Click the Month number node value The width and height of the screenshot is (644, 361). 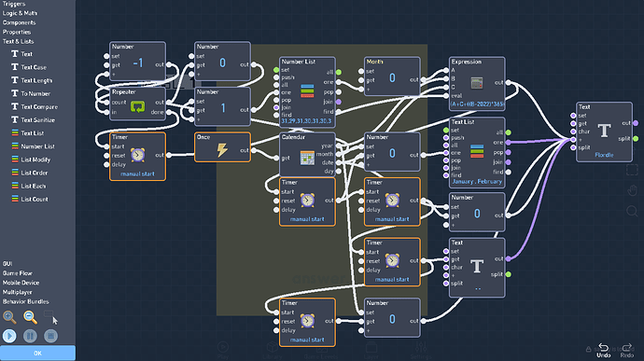(392, 78)
